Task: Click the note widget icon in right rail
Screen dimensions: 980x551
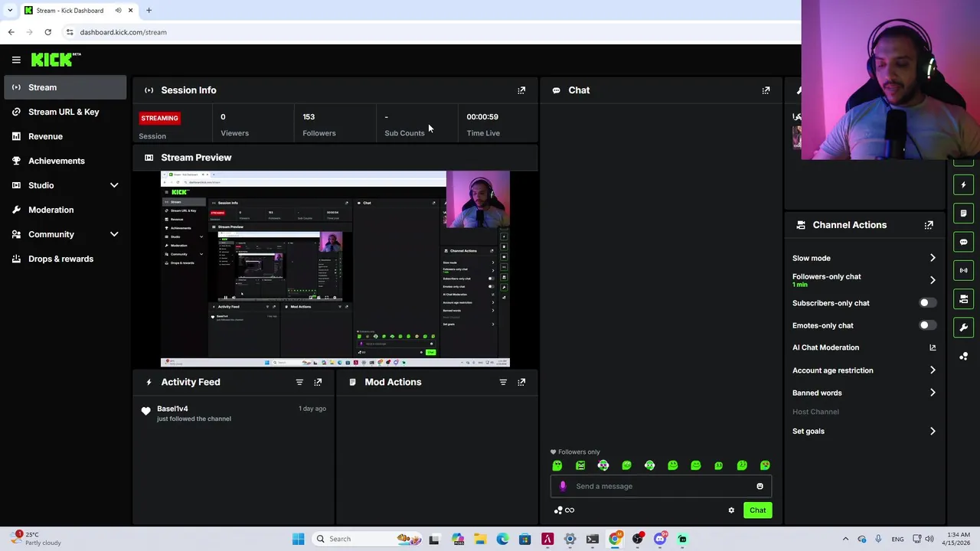Action: 964,213
